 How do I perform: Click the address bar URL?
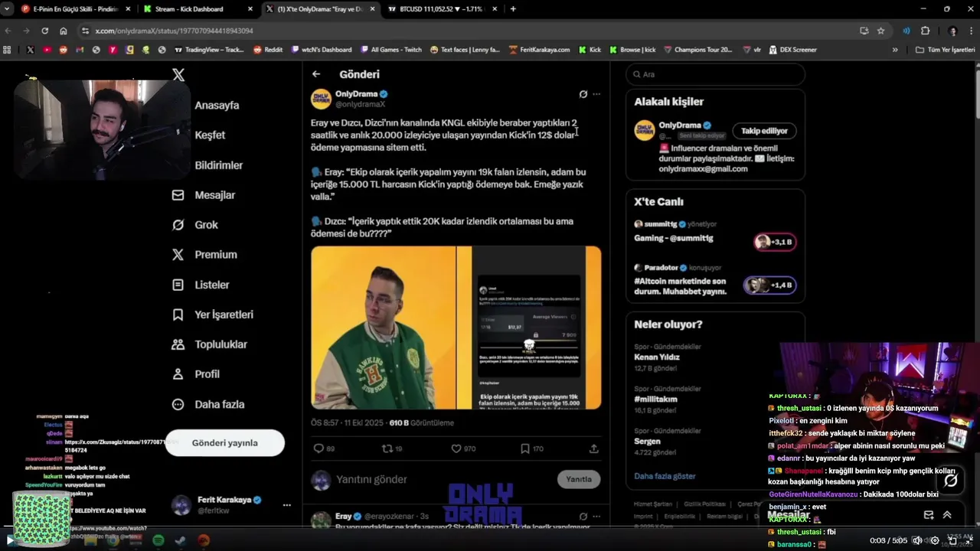point(174,31)
